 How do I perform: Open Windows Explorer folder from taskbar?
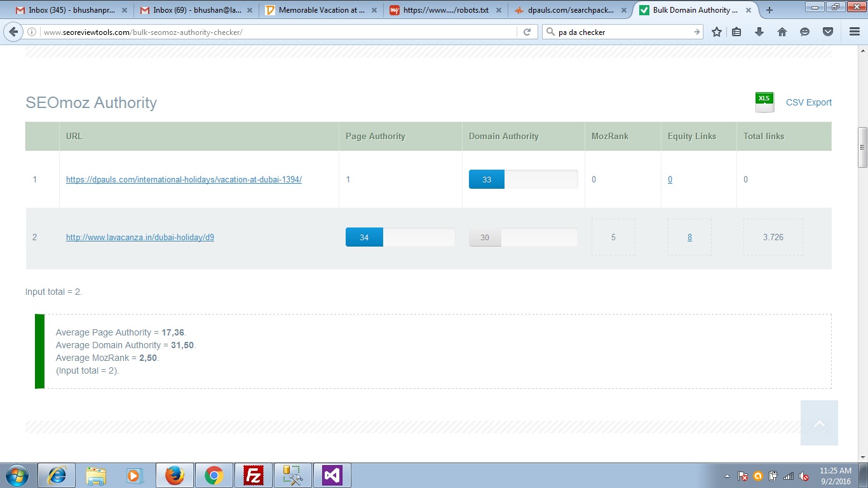[x=97, y=475]
